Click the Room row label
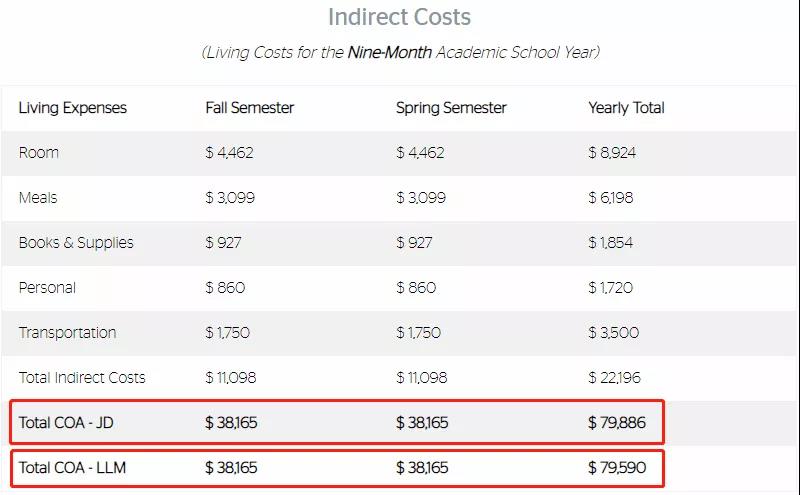Image resolution: width=800 pixels, height=495 pixels. pyautogui.click(x=39, y=153)
